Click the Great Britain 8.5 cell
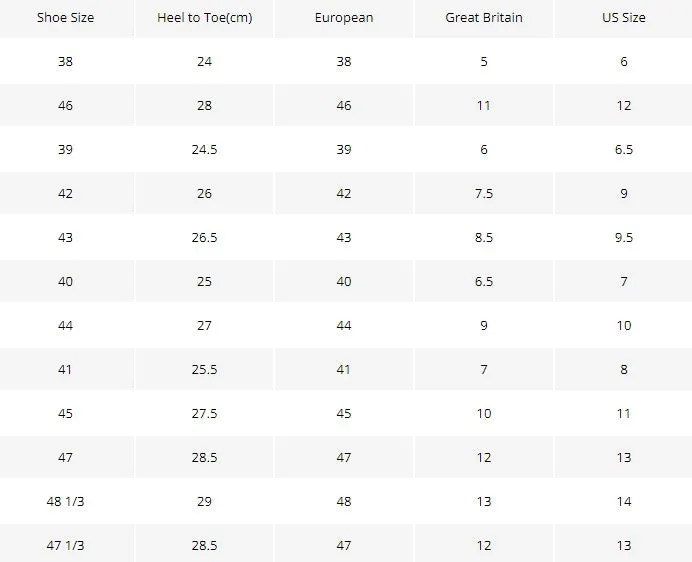The height and width of the screenshot is (562, 692). (x=484, y=238)
